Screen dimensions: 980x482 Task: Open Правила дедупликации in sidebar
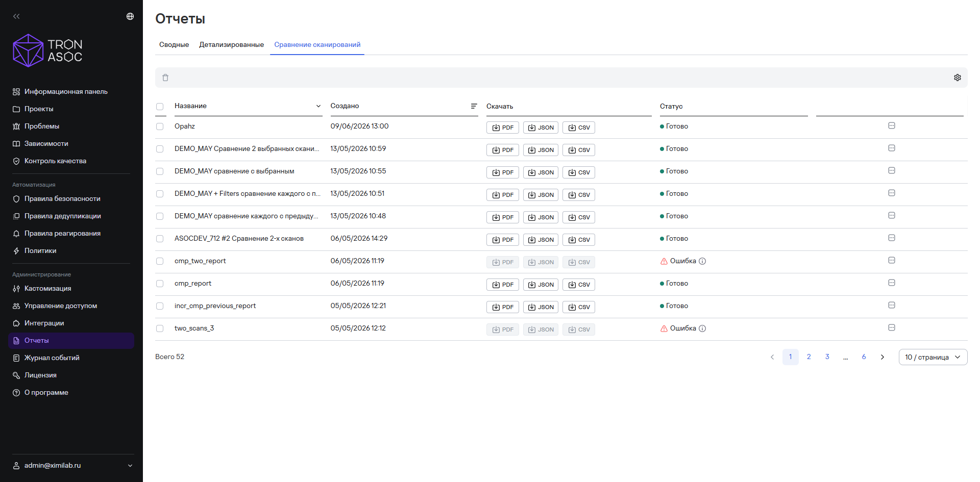(x=71, y=216)
